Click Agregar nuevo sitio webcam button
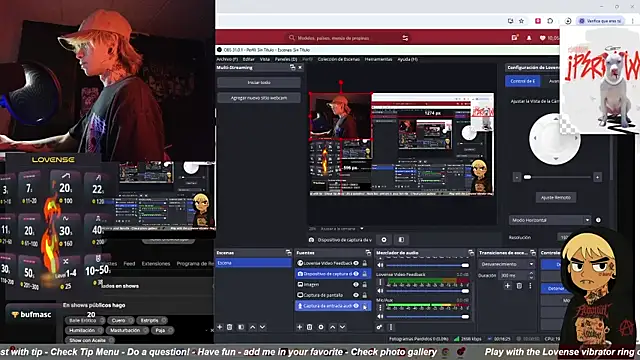Image resolution: width=640 pixels, height=360 pixels. [x=259, y=98]
